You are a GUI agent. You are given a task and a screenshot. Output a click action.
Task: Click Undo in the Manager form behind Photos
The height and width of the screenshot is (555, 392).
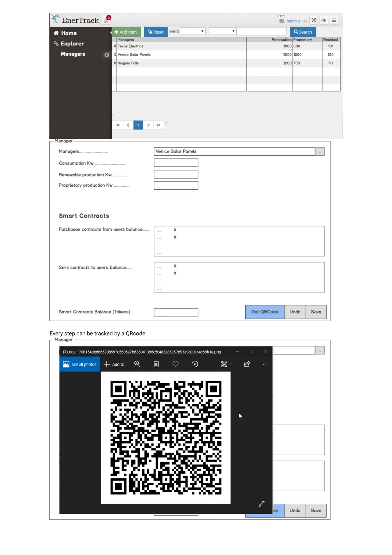[x=295, y=511]
